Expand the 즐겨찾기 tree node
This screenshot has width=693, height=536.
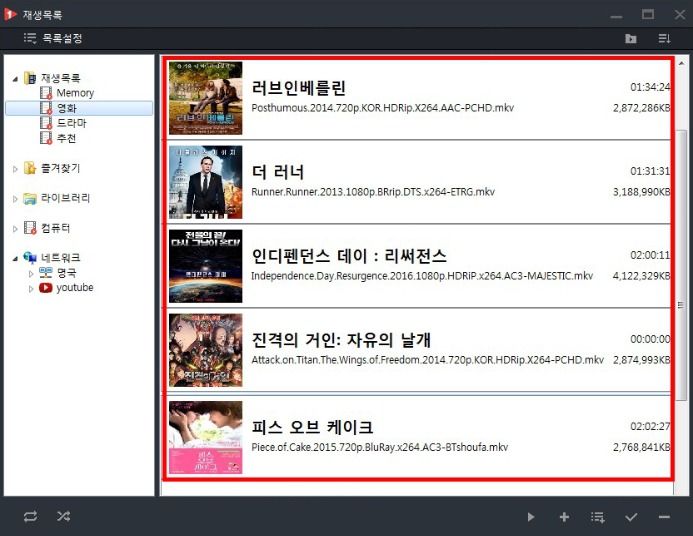[x=15, y=169]
